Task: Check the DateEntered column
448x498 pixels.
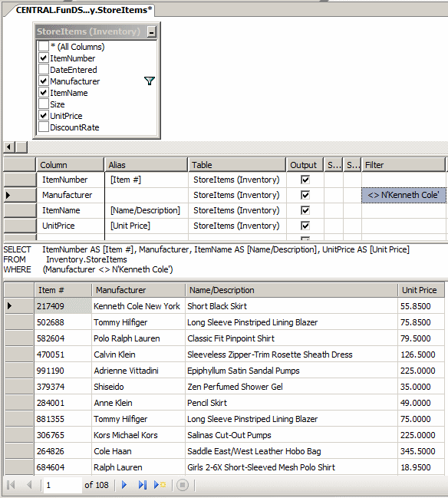Action: pyautogui.click(x=44, y=69)
